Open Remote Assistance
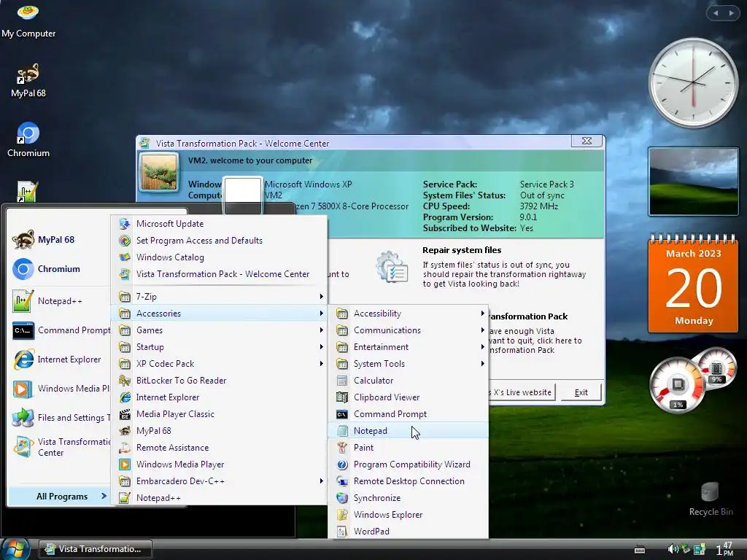The width and height of the screenshot is (747, 560). pos(219,448)
